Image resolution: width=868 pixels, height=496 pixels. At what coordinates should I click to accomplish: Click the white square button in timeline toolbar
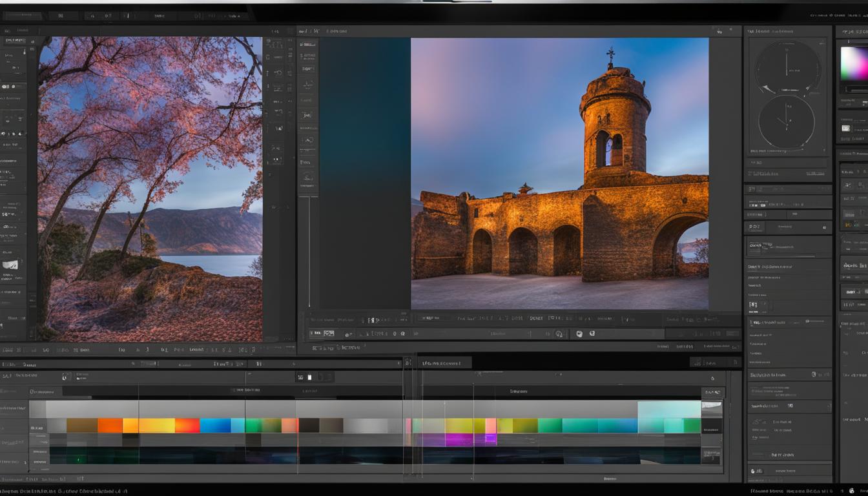309,377
